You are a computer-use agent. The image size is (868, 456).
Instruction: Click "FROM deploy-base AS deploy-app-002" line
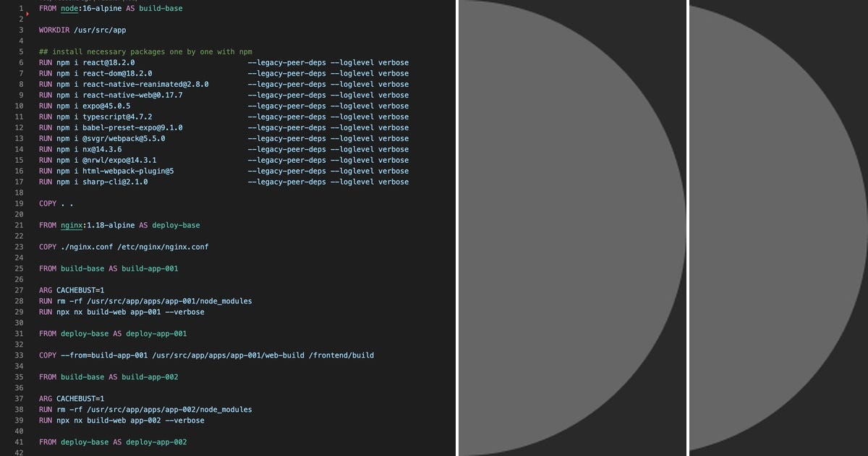[x=113, y=443]
